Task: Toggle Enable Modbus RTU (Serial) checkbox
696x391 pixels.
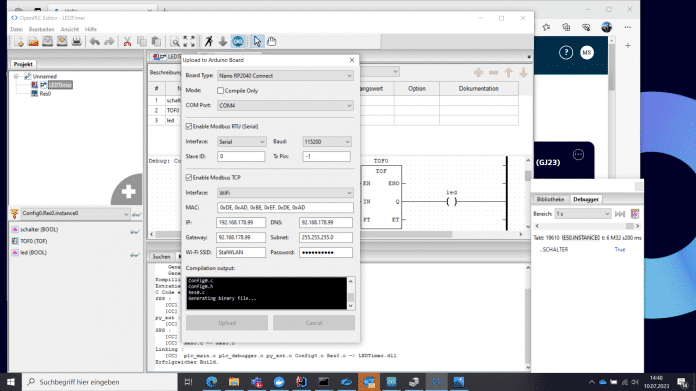Action: click(x=189, y=126)
